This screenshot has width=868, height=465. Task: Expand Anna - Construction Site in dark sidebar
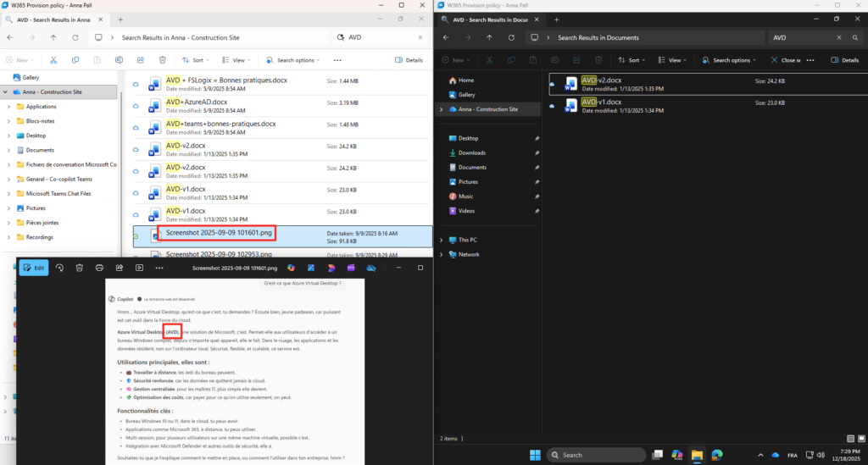pos(441,109)
